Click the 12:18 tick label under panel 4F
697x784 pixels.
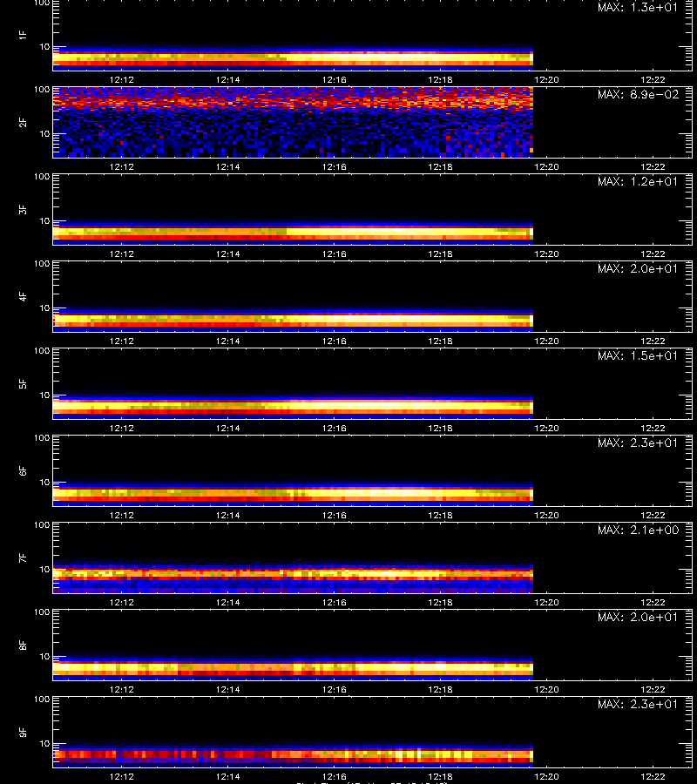(x=441, y=341)
